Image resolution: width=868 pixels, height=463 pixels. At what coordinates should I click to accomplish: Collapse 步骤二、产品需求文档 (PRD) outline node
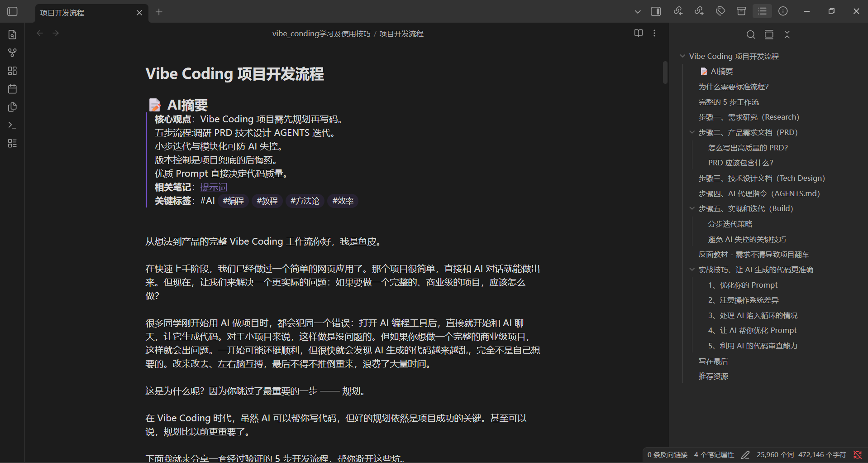click(692, 132)
